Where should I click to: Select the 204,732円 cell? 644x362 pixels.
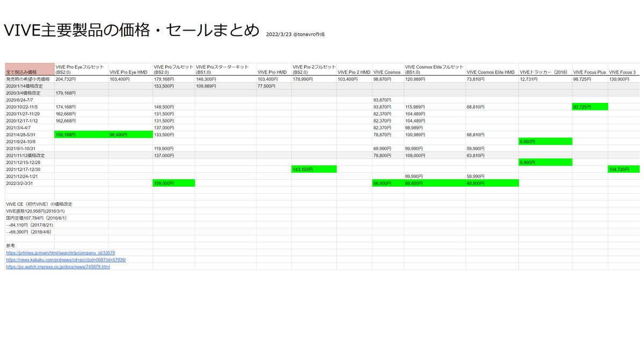82,79
